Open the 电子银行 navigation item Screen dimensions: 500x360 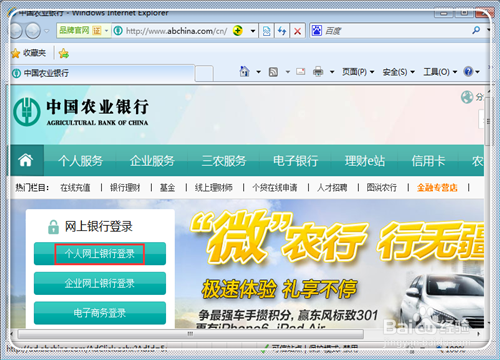click(295, 161)
